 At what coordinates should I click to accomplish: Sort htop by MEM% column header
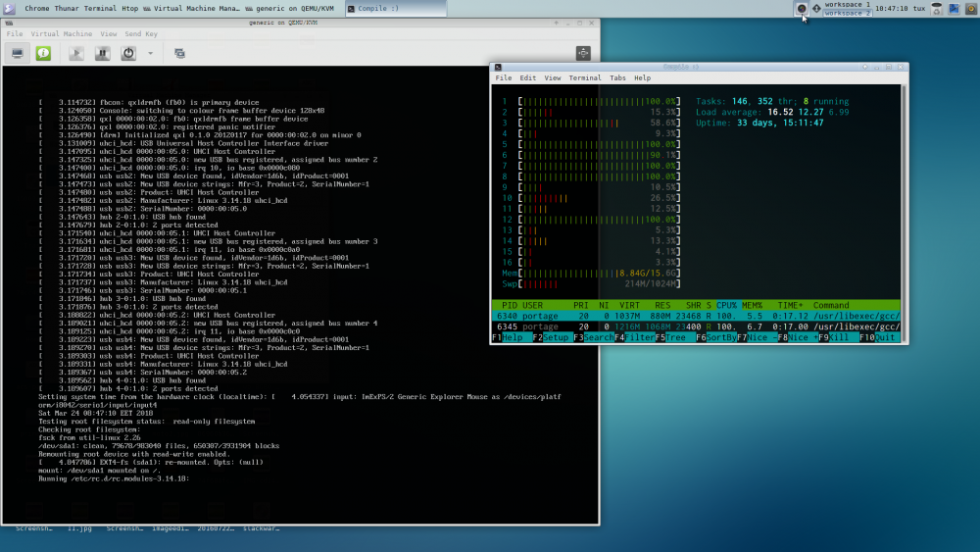click(752, 305)
